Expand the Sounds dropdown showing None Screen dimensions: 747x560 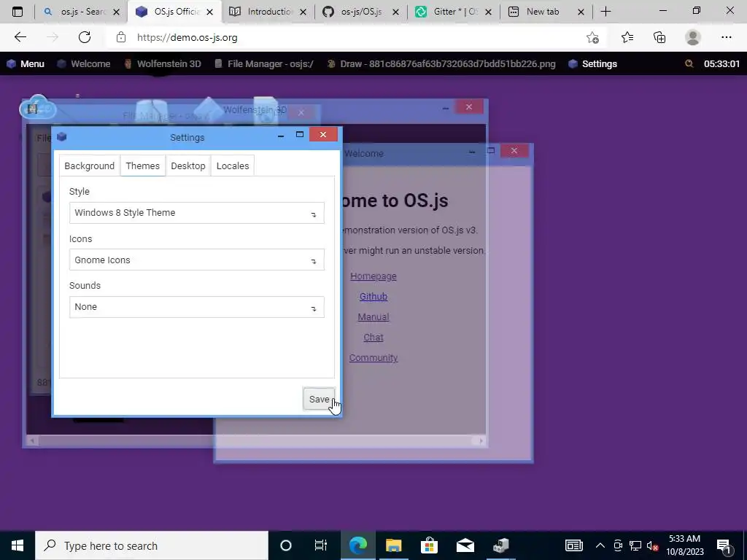click(197, 307)
